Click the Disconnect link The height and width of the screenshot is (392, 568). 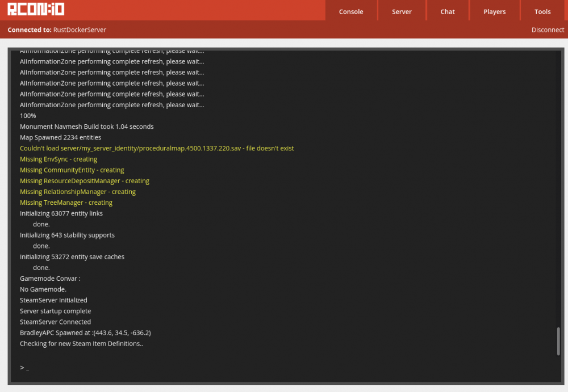click(548, 29)
